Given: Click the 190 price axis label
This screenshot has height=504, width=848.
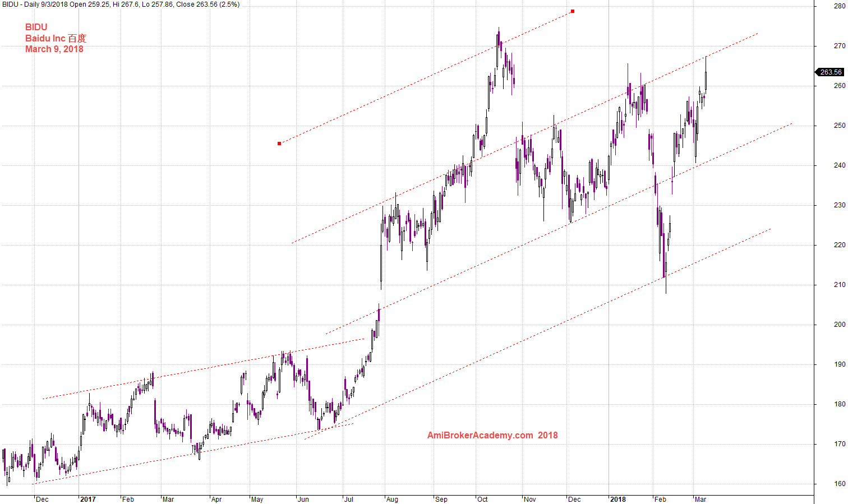Looking at the screenshot, I should tap(840, 364).
